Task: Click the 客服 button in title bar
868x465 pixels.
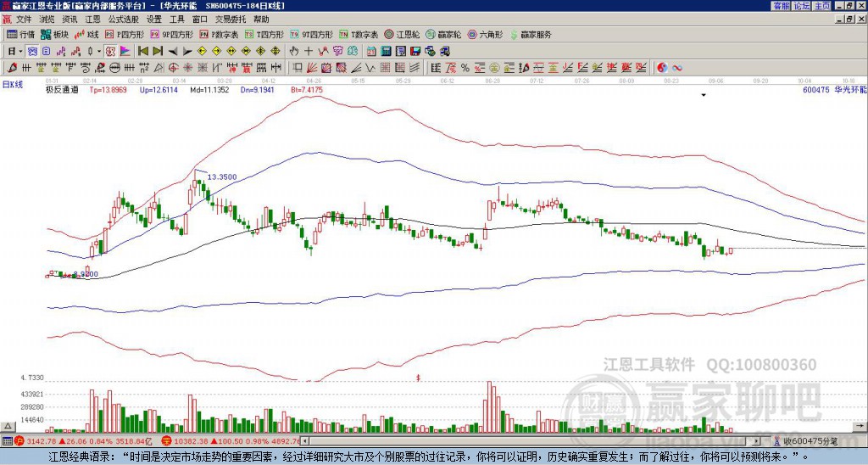Action: click(782, 6)
